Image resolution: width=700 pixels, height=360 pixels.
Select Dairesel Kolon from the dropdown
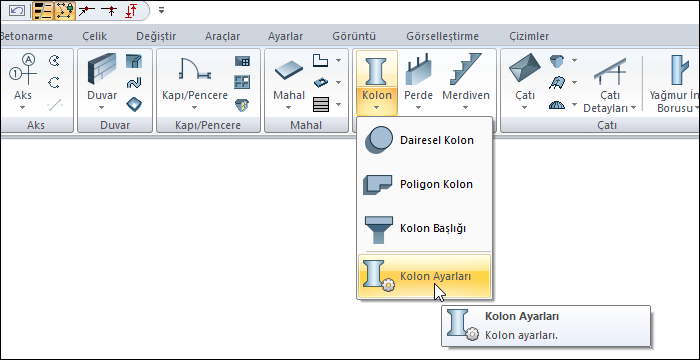point(424,140)
